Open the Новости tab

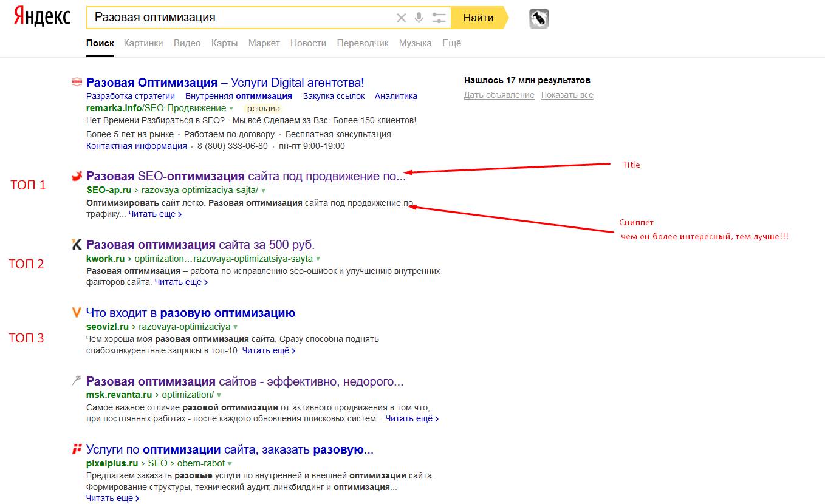click(x=308, y=43)
